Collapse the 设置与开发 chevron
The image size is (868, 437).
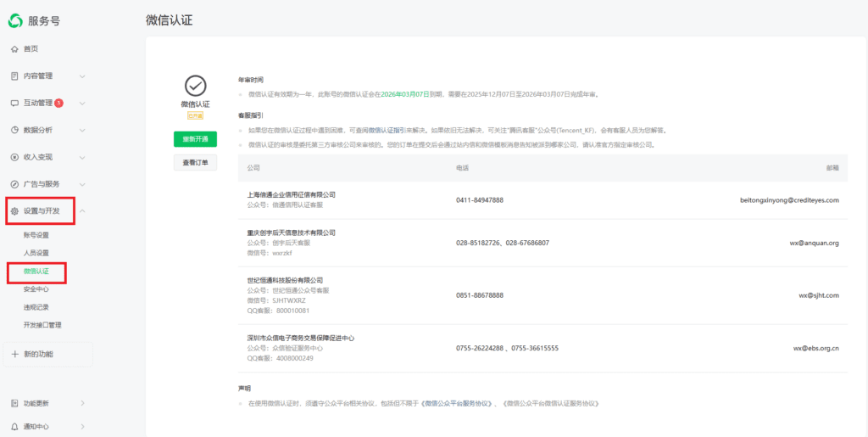tap(82, 211)
